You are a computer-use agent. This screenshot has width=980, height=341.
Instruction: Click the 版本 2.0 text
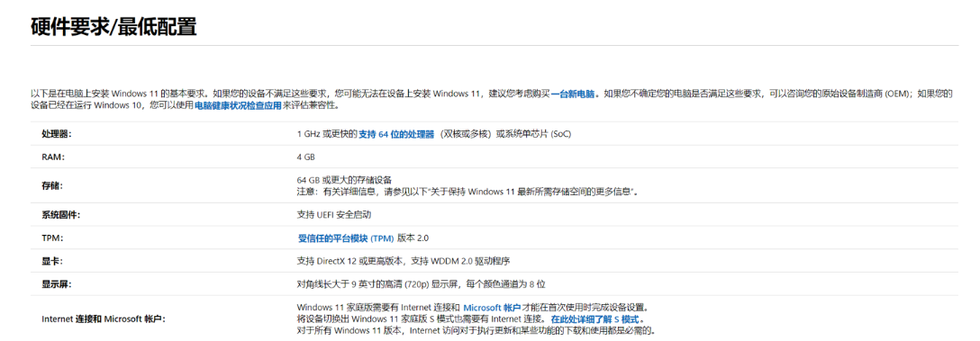click(x=413, y=238)
